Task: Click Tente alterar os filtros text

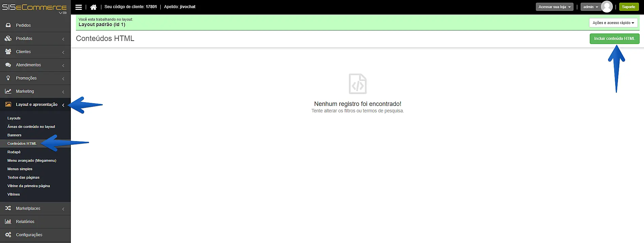Action: click(x=358, y=111)
